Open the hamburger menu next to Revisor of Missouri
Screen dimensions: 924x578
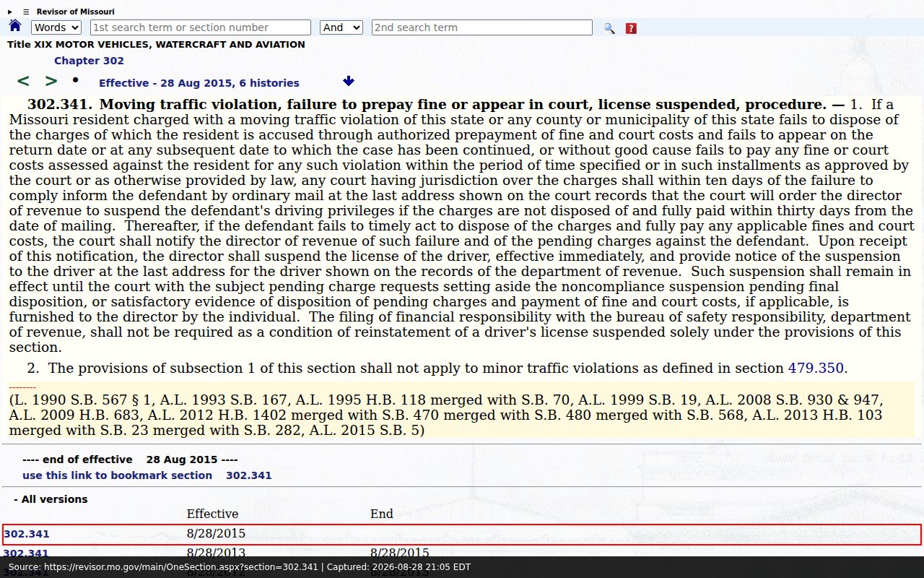26,12
